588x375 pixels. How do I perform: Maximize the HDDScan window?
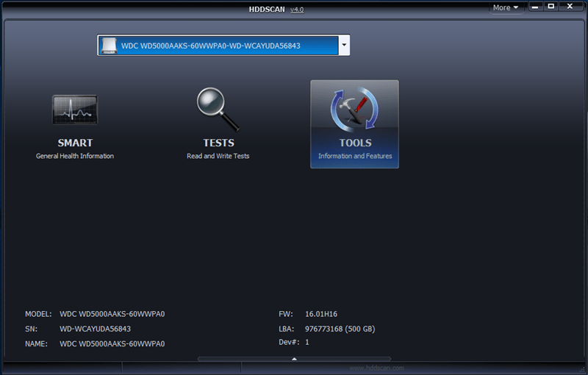pos(551,7)
